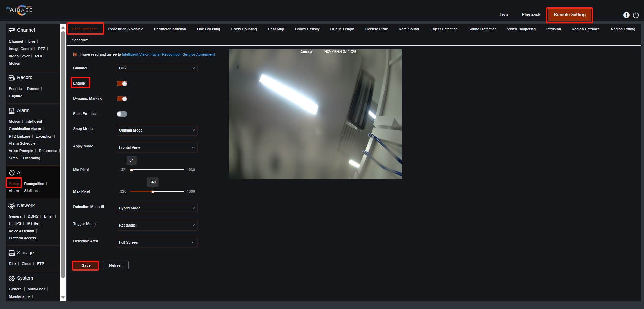This screenshot has width=644, height=309.
Task: Open the Video Tampering tab
Action: click(521, 29)
